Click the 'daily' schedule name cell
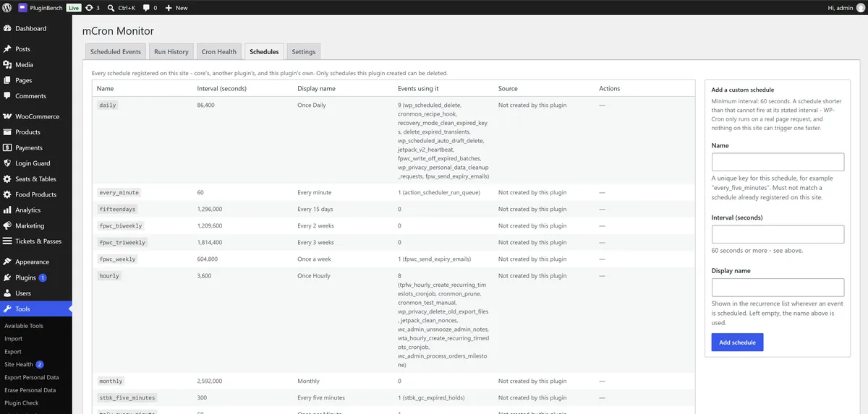The width and height of the screenshot is (868, 414). pos(107,105)
